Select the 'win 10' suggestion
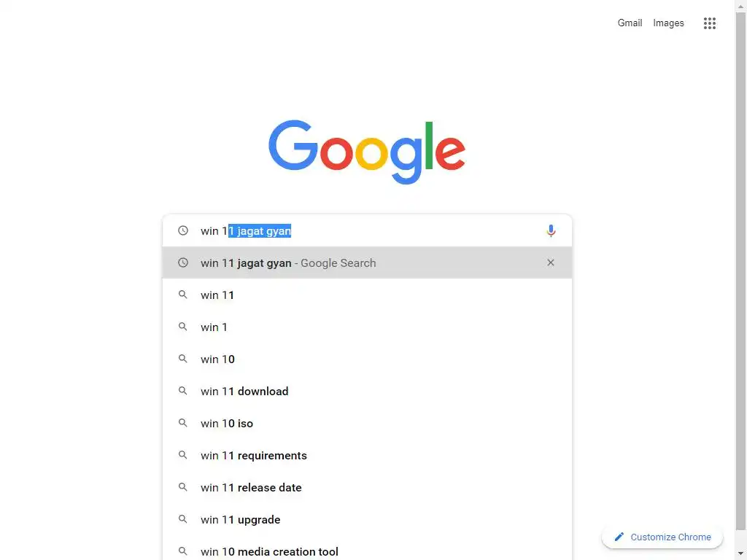Viewport: 747px width, 560px height. click(x=217, y=359)
